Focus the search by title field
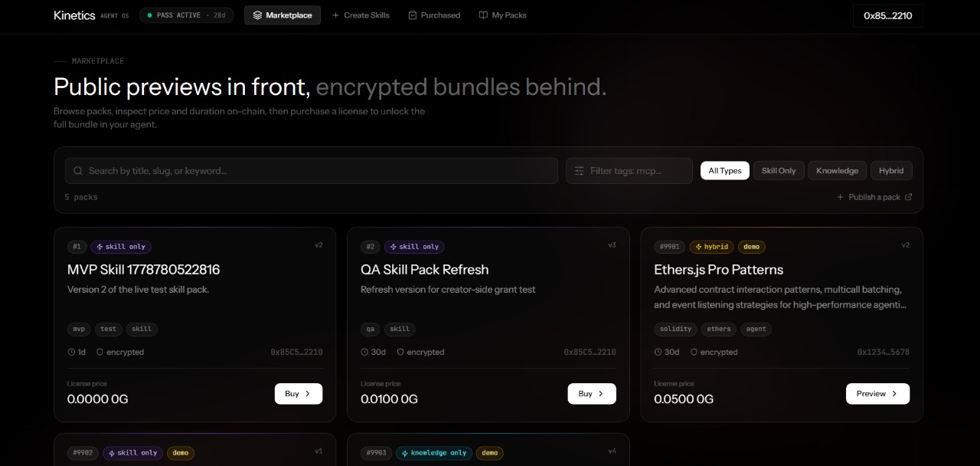Screen dimensions: 980x466 click(312, 171)
